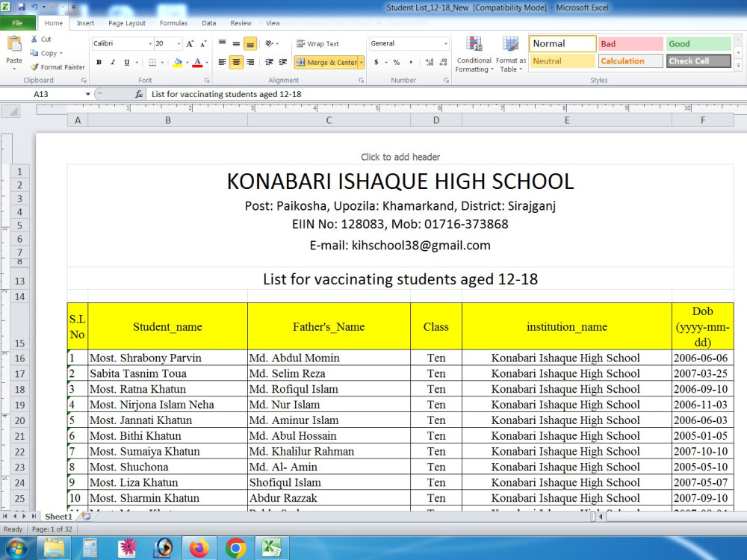Open Merge & Center dropdown arrow
Viewport: 747px width, 560px height.
tap(361, 63)
